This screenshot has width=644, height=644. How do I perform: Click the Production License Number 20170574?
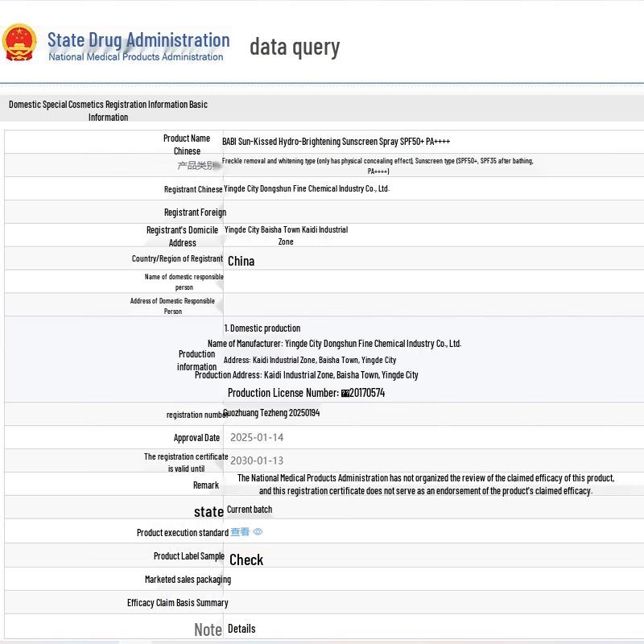coord(307,393)
